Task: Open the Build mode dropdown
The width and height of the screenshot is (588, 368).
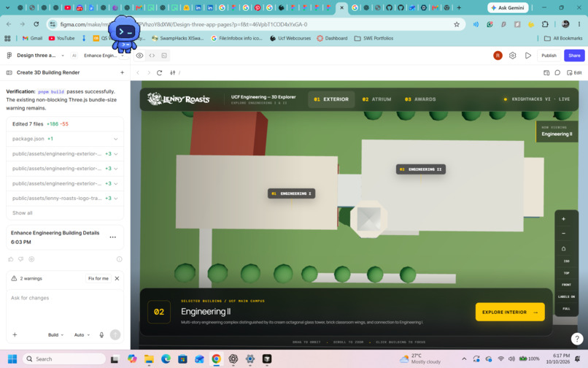Action: pyautogui.click(x=55, y=335)
